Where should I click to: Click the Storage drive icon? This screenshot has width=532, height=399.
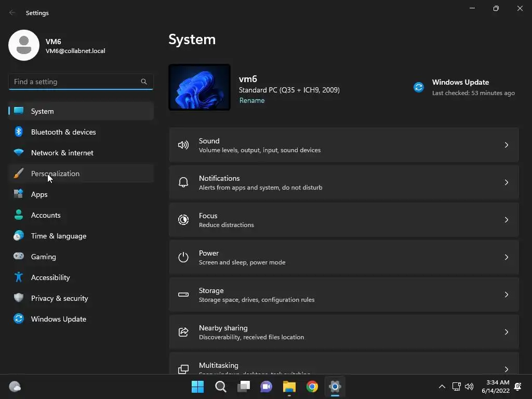click(183, 295)
